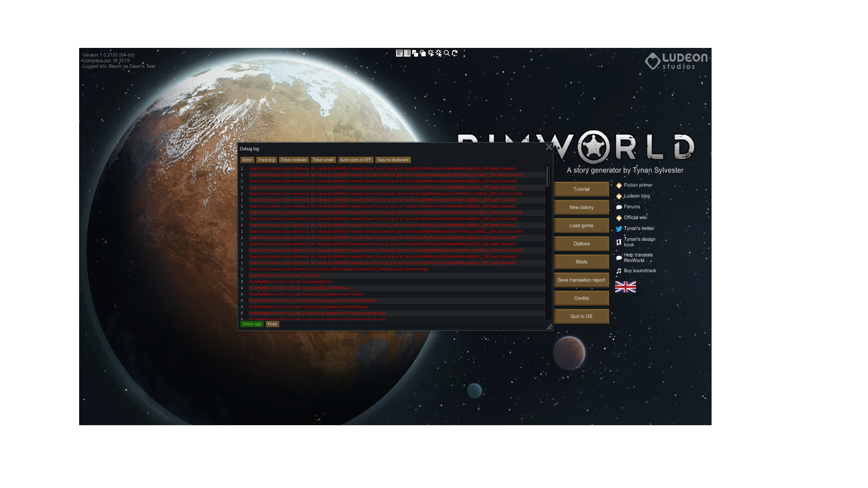
Task: Select Trace big stack trace size
Action: click(x=266, y=160)
